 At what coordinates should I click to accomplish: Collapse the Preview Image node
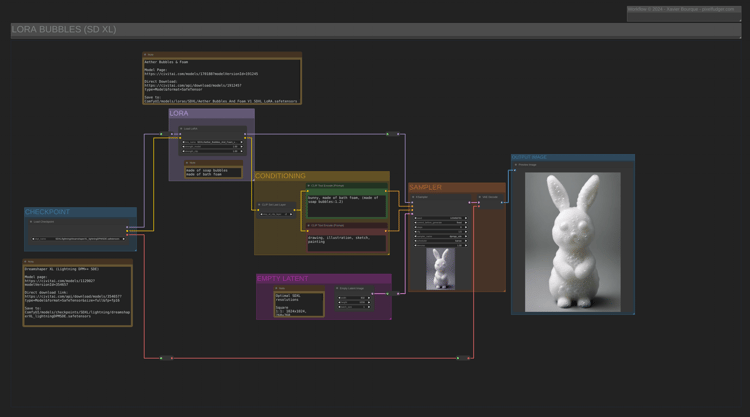pos(516,164)
